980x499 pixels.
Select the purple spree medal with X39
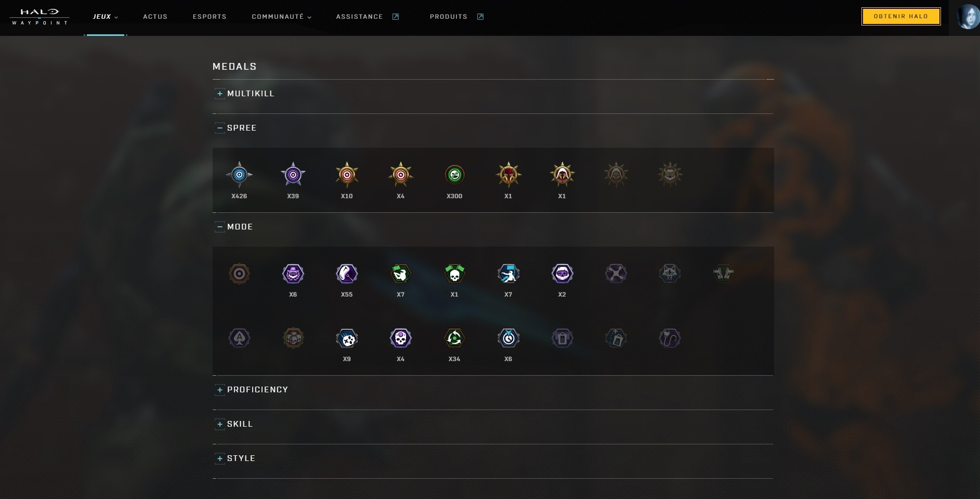tap(293, 175)
